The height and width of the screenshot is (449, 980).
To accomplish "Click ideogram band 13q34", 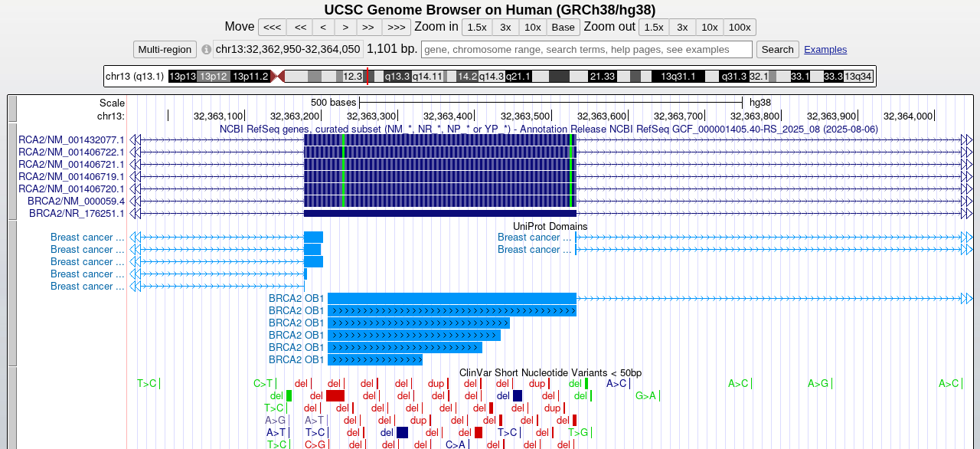I will coord(858,77).
